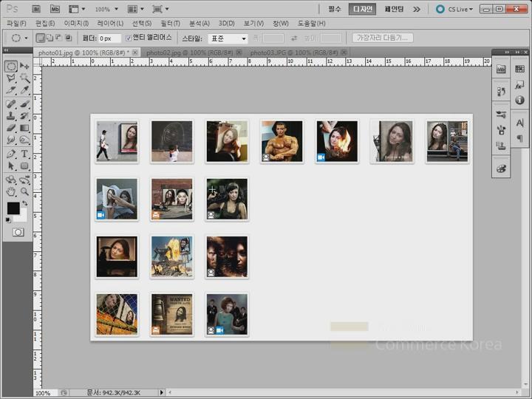Expand more workspaces chevron
The image size is (532, 399).
(417, 9)
